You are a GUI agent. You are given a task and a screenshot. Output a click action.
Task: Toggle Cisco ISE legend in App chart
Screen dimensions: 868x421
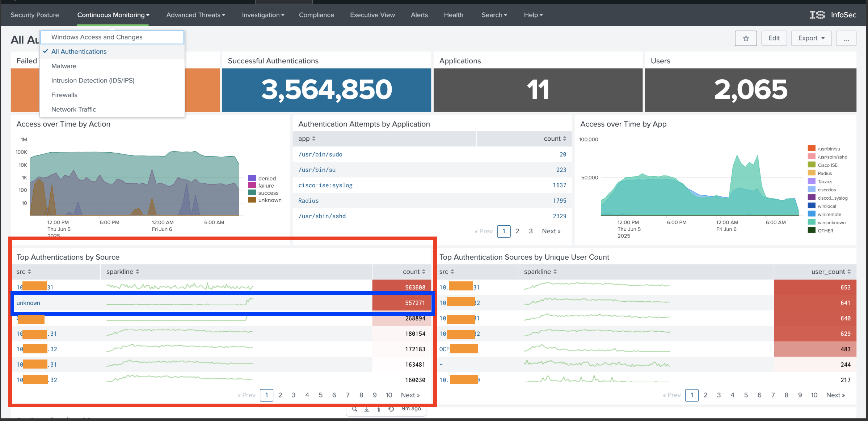pos(827,165)
